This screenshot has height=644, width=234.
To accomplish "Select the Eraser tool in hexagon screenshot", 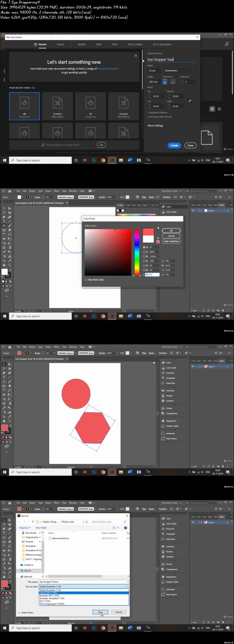I will pyautogui.click(x=10, y=386).
